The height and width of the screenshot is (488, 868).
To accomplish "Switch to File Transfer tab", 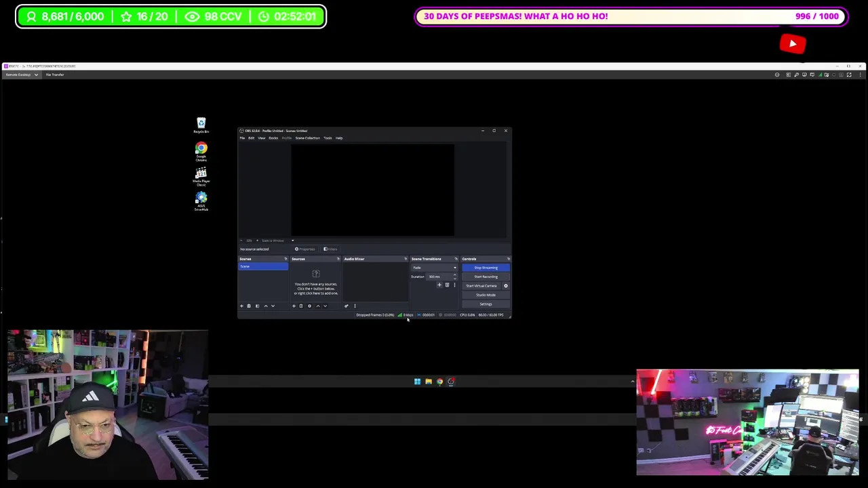I will [x=55, y=75].
